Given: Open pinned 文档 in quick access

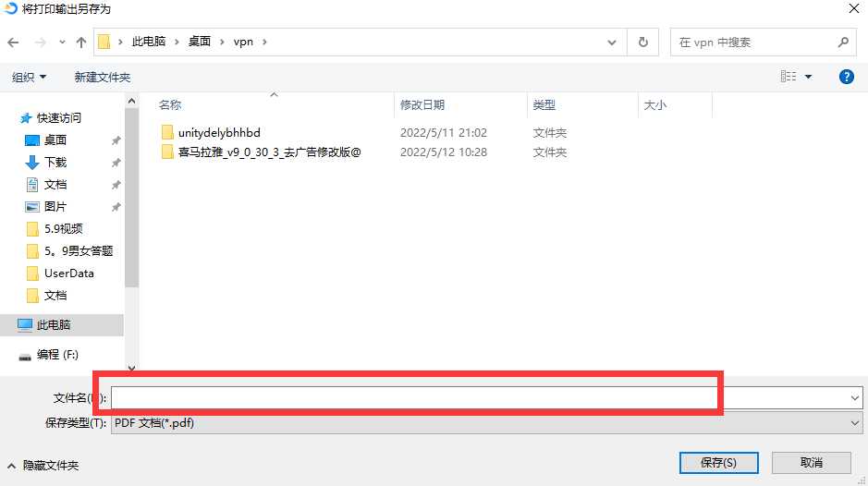Looking at the screenshot, I should pos(55,184).
